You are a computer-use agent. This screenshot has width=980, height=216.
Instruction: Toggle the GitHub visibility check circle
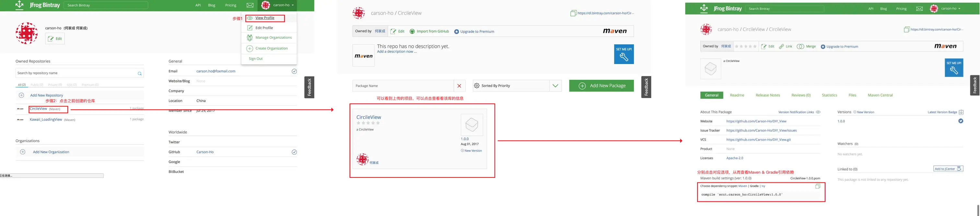coord(294,152)
